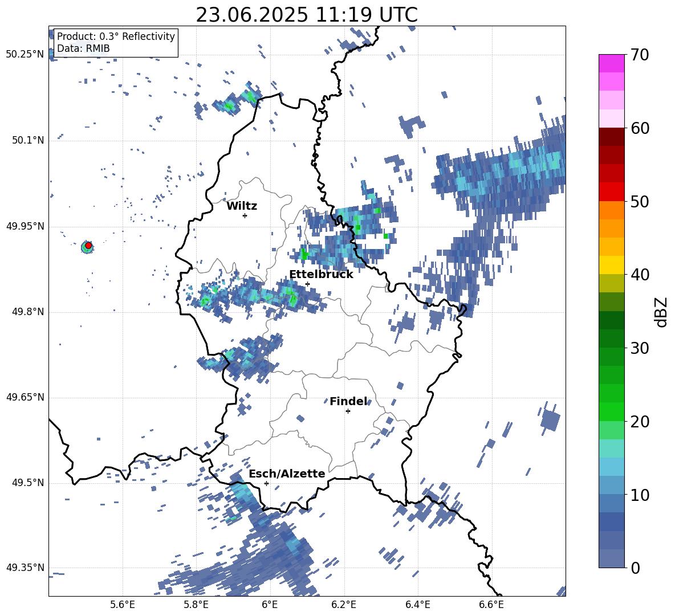Click the Ettelbruck city label
This screenshot has height=616, width=675.
point(321,275)
